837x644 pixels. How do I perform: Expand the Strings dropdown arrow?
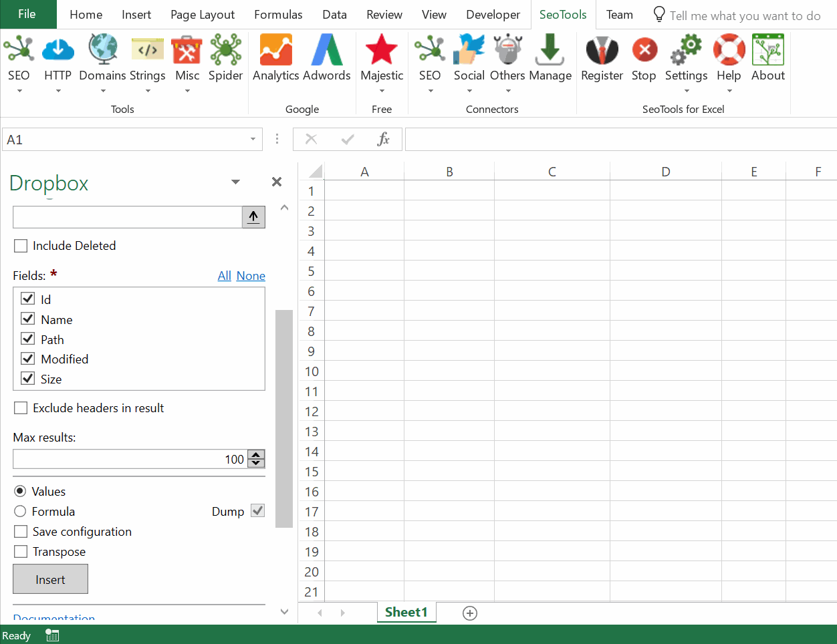pyautogui.click(x=148, y=91)
